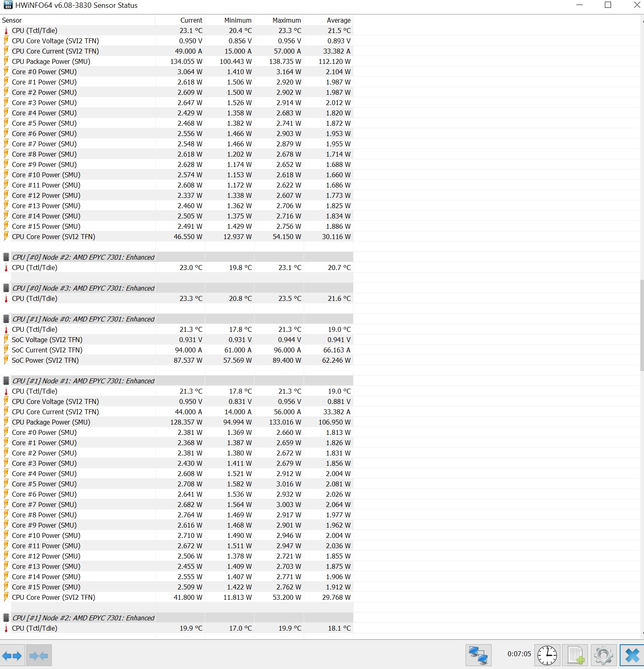Click lightning icon on the 44.000 A row
Screen dimensions: 644x669
click(6, 412)
